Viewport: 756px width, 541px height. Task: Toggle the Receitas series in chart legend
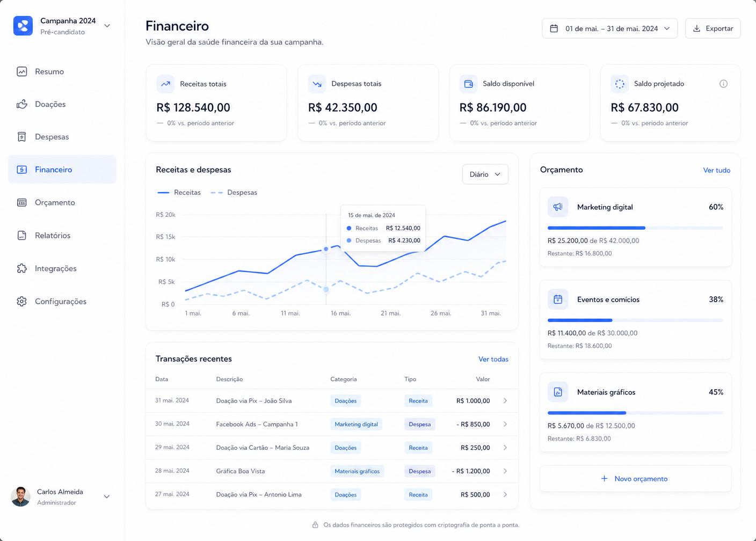(x=179, y=192)
